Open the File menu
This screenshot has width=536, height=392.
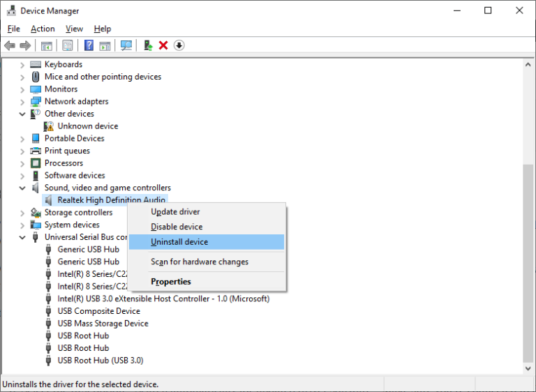14,29
